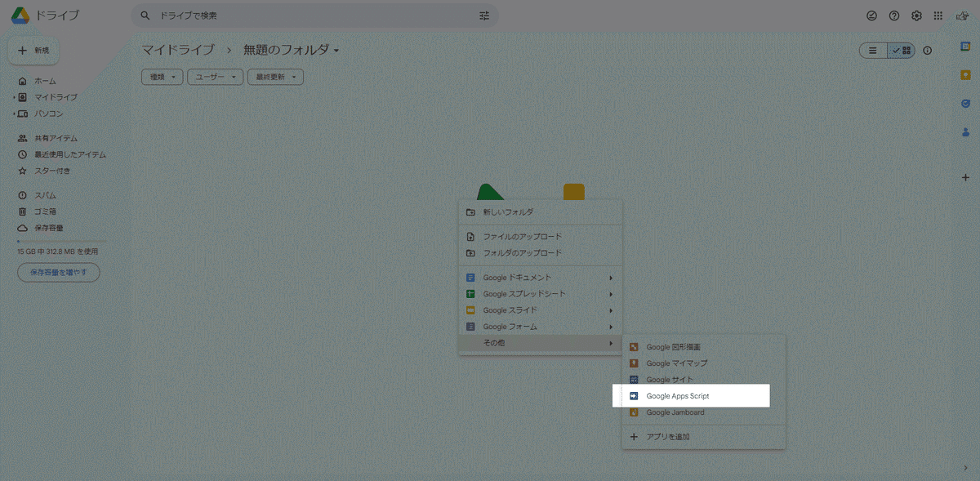The image size is (980, 481).
Task: Expand マイドライブ tree arrow in sidebar
Action: 14,97
